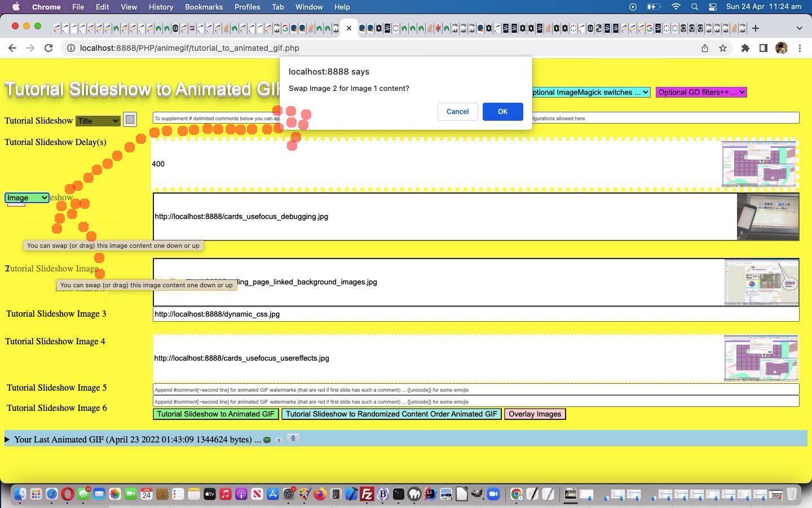Confirm the swap dialog with OK
Screen dimensions: 812x508
click(502, 111)
